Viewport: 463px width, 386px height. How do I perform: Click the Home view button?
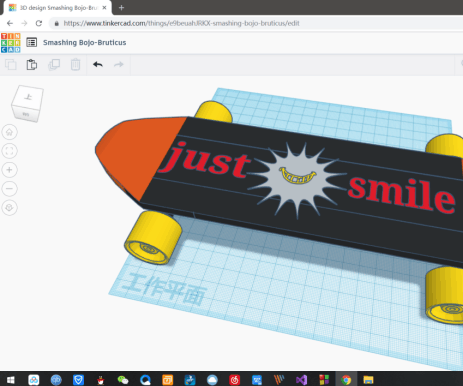pyautogui.click(x=9, y=132)
